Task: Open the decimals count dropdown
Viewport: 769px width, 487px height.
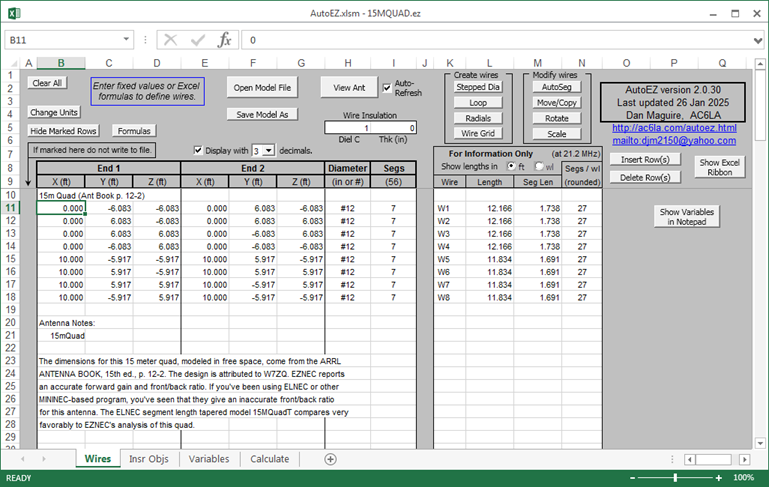Action: point(270,150)
